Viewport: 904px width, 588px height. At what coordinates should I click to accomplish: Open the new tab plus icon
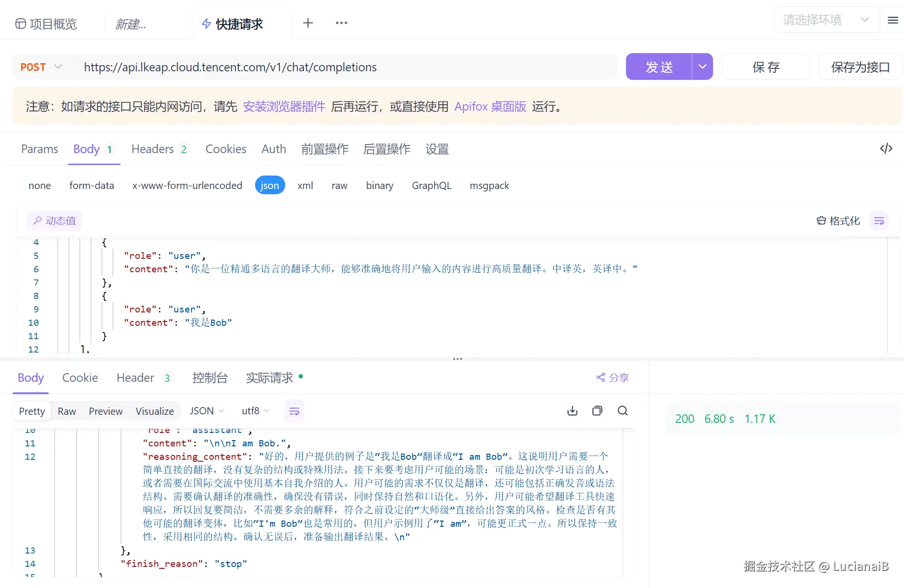[x=308, y=23]
